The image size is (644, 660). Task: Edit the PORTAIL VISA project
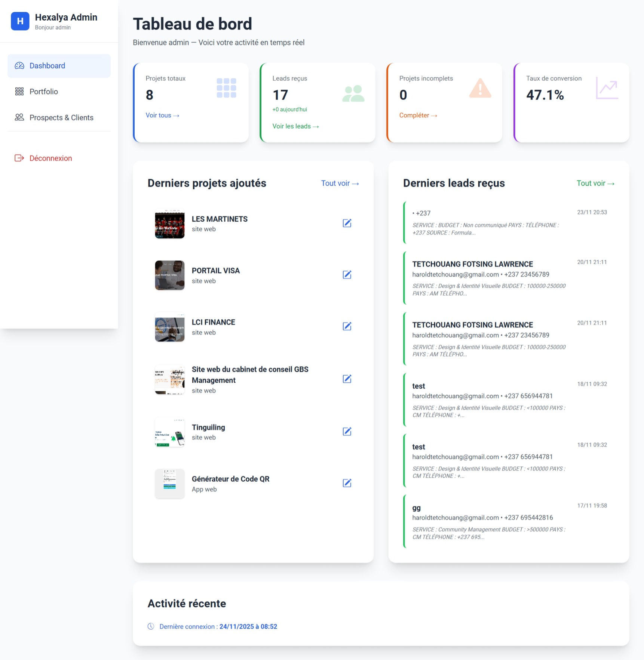(x=347, y=275)
